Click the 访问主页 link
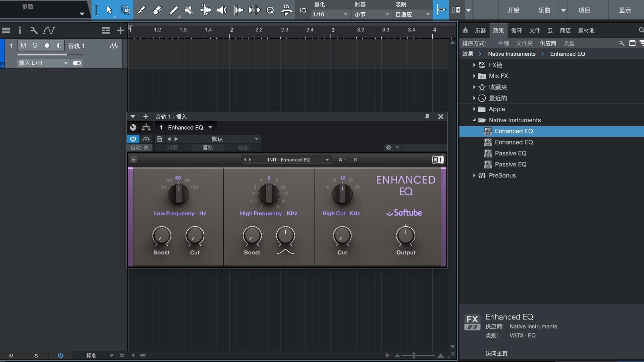Image resolution: width=644 pixels, height=362 pixels. pos(496,353)
